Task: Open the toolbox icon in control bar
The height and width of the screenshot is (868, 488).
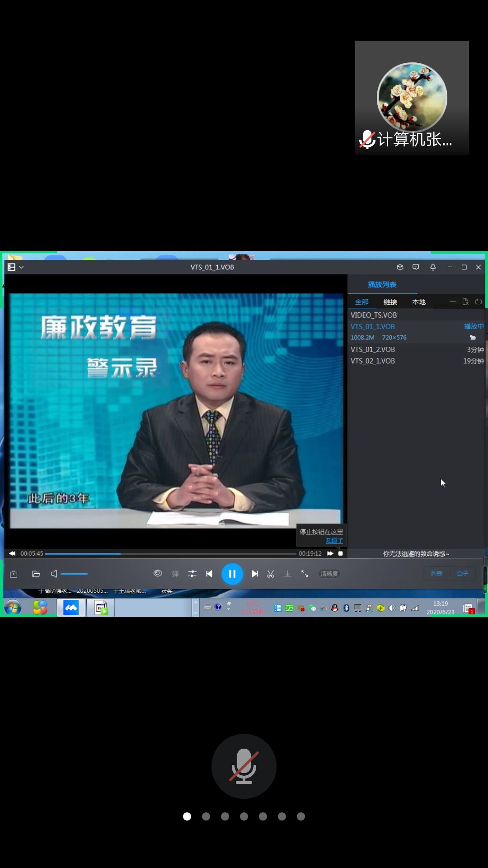Action: [14, 574]
